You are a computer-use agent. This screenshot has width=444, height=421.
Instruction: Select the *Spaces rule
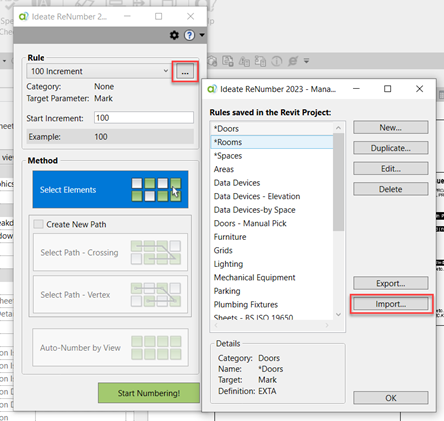pyautogui.click(x=272, y=156)
